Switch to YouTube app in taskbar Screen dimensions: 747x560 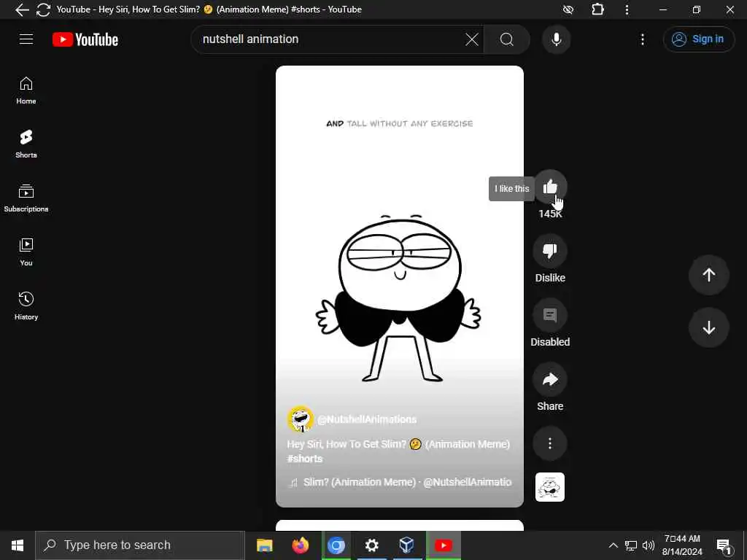point(443,545)
